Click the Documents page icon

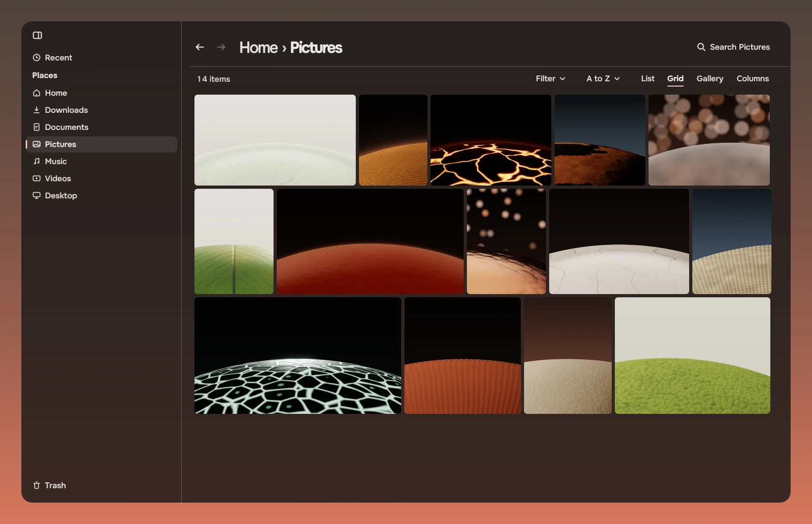[x=36, y=127]
